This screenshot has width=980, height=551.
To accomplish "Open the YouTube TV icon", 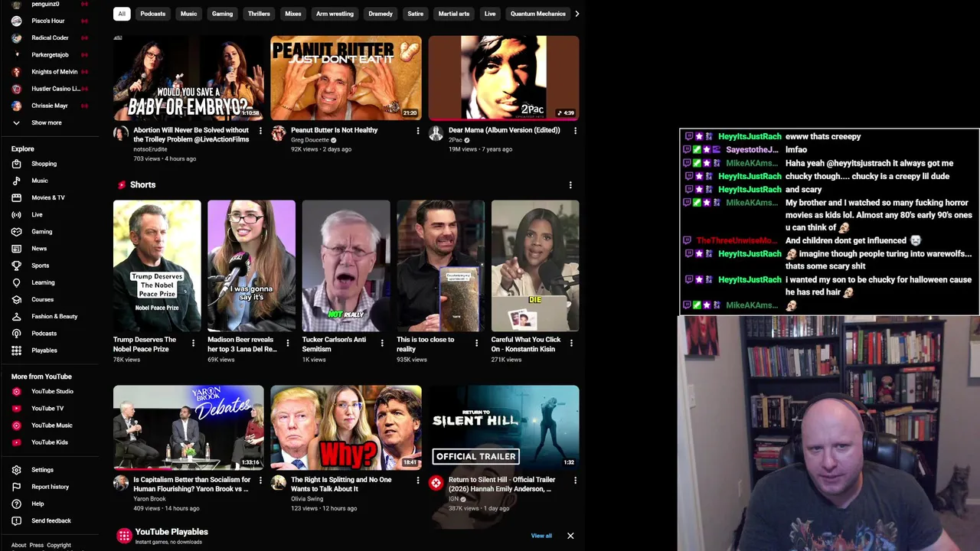I will click(x=16, y=408).
